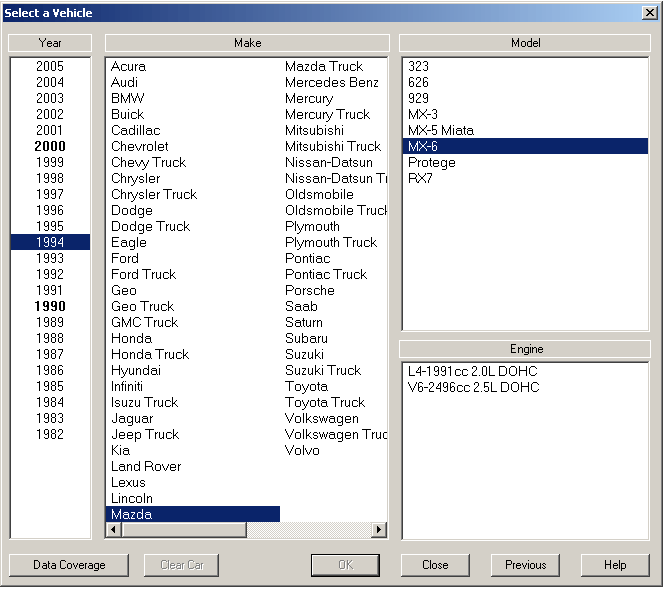Go back with the Previous button
The height and width of the screenshot is (590, 667).
[x=525, y=565]
